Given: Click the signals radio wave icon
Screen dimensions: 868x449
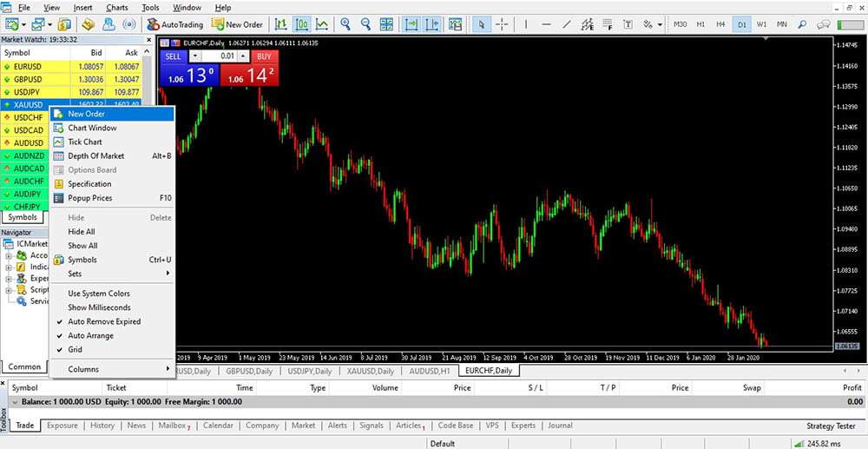Looking at the screenshot, I should (x=129, y=24).
